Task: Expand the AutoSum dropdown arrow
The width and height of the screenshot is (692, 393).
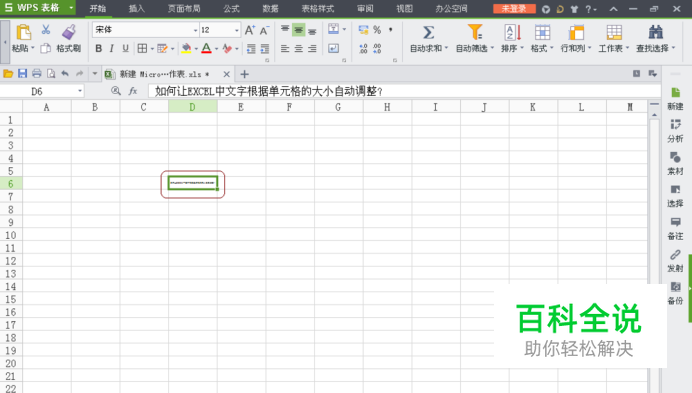Action: pos(446,48)
